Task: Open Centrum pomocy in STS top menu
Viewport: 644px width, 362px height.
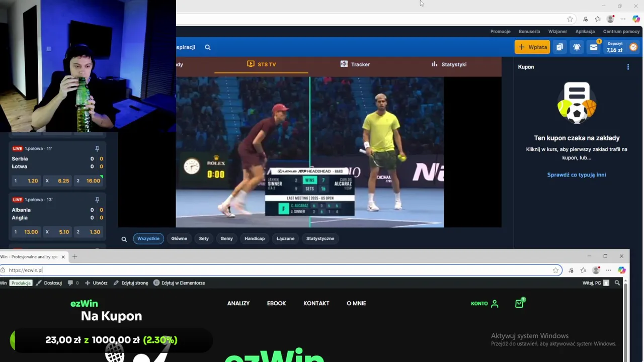Action: (621, 31)
